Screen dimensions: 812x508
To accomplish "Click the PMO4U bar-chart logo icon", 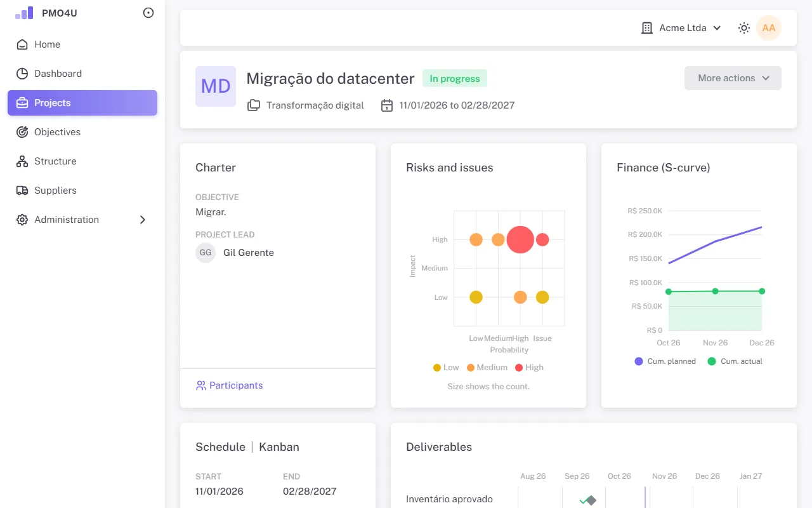I will click(x=24, y=13).
